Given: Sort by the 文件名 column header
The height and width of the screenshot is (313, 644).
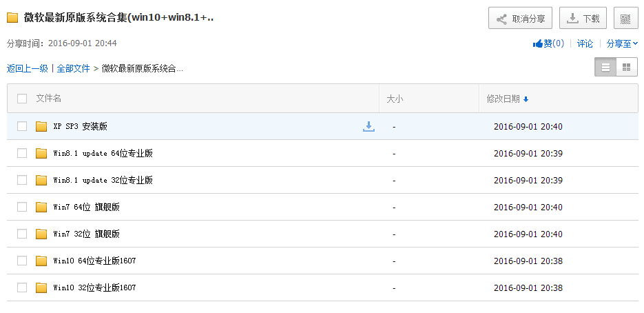Looking at the screenshot, I should [48, 99].
